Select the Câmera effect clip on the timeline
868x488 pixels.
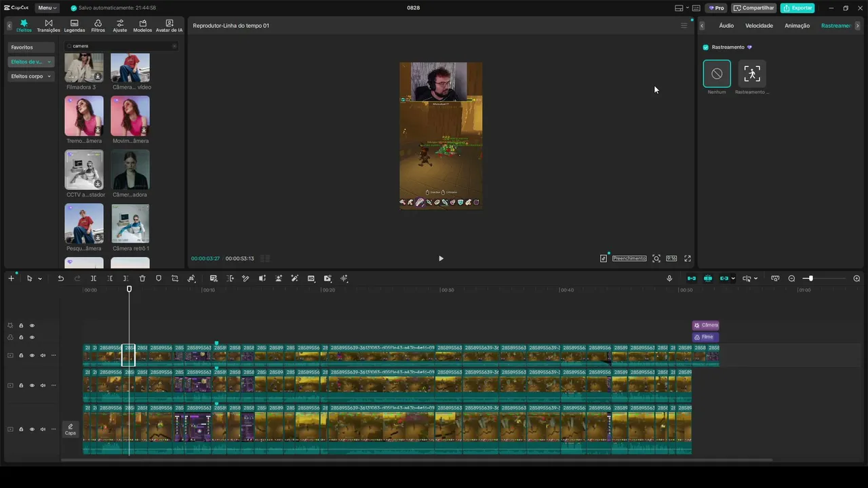pyautogui.click(x=706, y=325)
